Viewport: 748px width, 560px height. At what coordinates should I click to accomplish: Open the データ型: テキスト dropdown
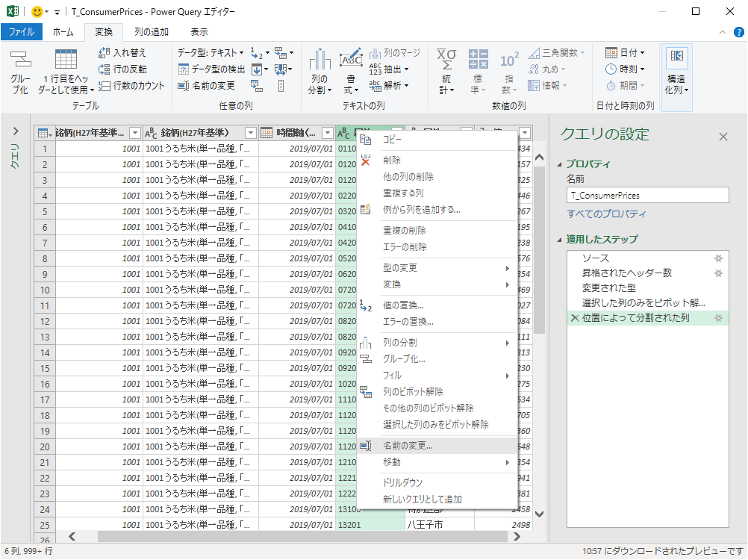[x=212, y=53]
